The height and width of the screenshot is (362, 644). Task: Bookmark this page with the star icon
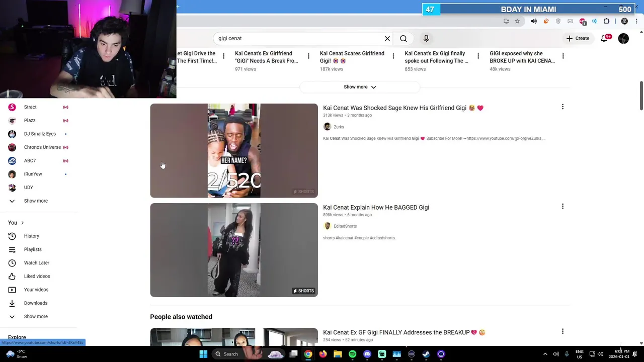517,21
